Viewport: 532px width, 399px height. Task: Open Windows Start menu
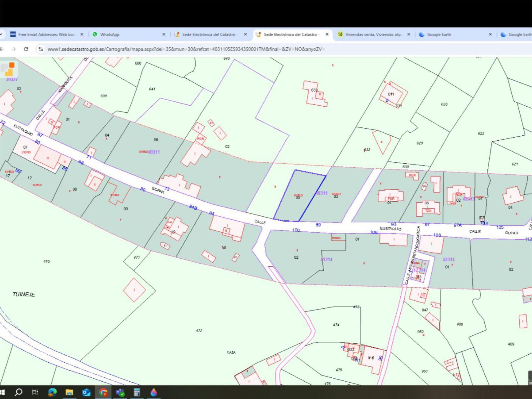pos(2,392)
